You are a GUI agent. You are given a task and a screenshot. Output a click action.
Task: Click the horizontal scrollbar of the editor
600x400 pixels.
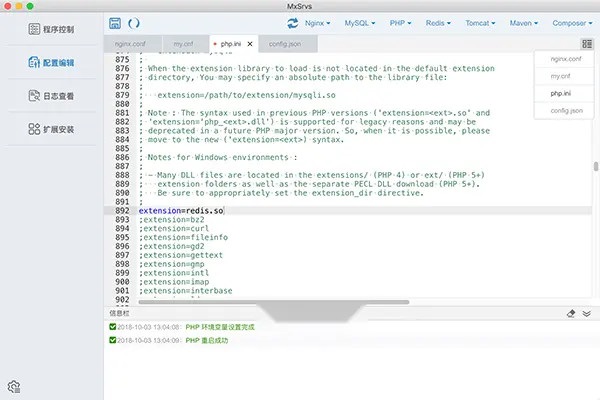click(274, 302)
